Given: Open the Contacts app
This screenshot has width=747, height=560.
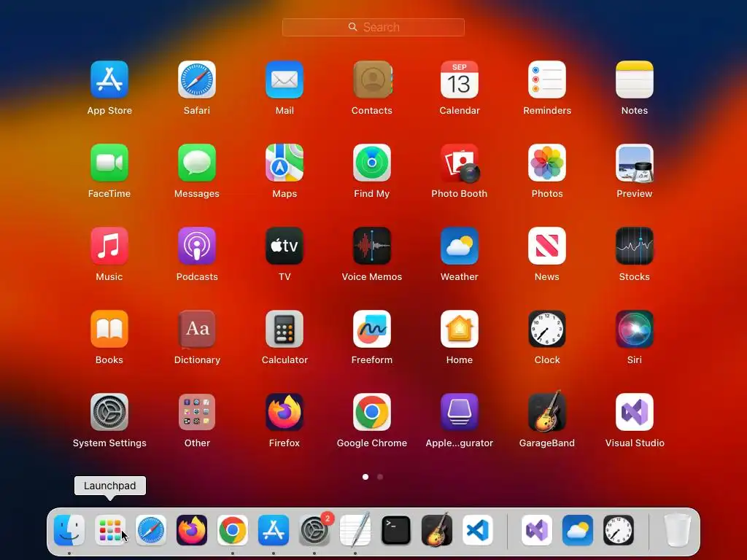Looking at the screenshot, I should pos(372,79).
